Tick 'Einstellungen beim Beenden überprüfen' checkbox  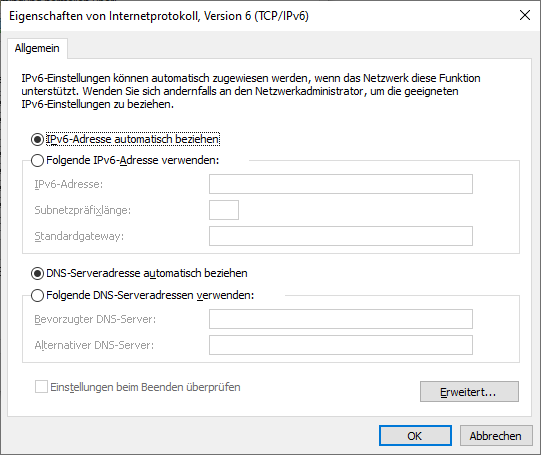[x=41, y=387]
